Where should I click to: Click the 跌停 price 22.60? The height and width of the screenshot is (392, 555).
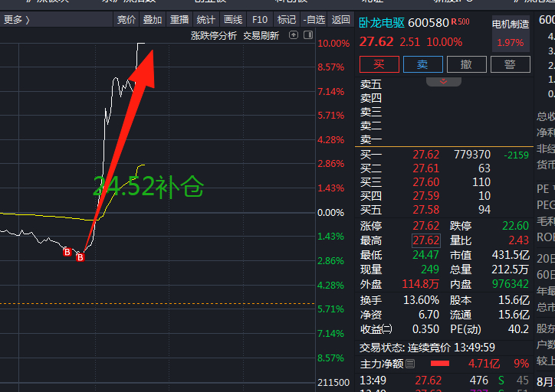[x=515, y=226]
